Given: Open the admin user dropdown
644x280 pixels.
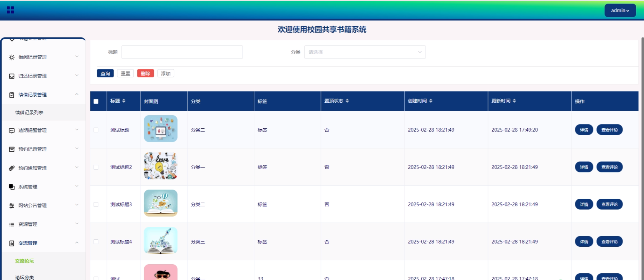Looking at the screenshot, I should click(620, 11).
